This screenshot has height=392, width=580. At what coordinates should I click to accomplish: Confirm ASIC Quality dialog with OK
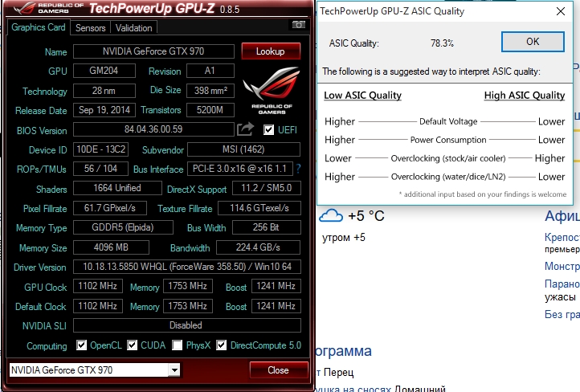point(533,42)
